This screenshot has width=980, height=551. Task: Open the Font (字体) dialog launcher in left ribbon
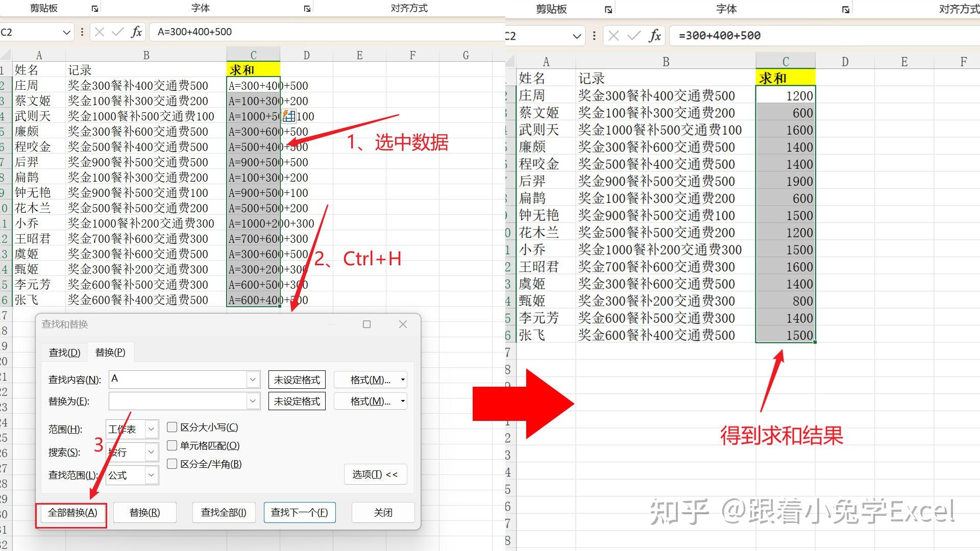point(307,9)
